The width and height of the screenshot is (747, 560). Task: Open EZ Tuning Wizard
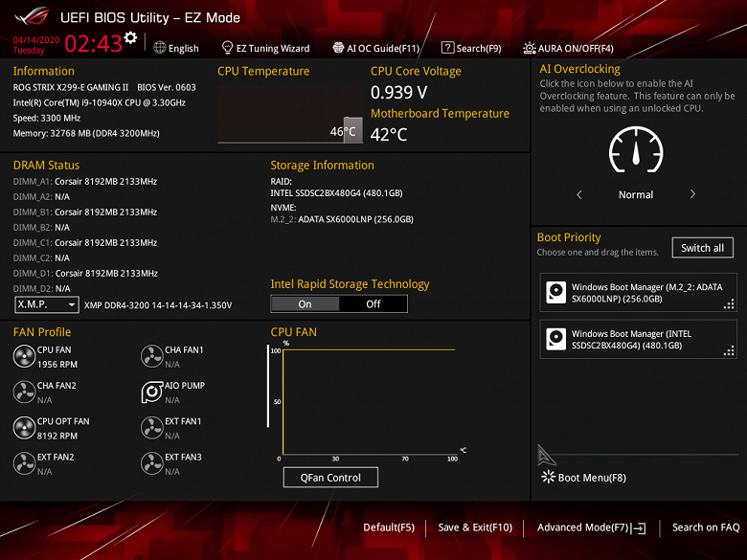(x=266, y=48)
